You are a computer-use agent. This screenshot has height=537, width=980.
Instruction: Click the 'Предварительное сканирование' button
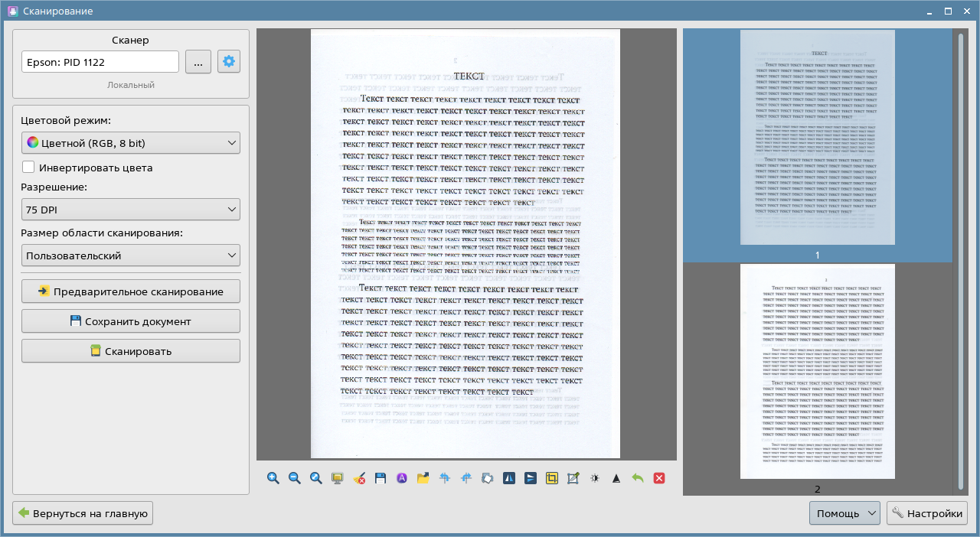(131, 291)
